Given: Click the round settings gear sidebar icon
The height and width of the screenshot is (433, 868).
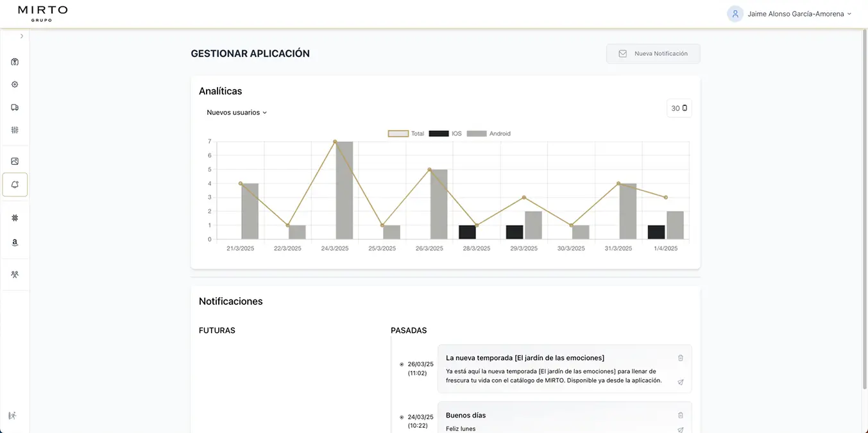Looking at the screenshot, I should pyautogui.click(x=15, y=85).
